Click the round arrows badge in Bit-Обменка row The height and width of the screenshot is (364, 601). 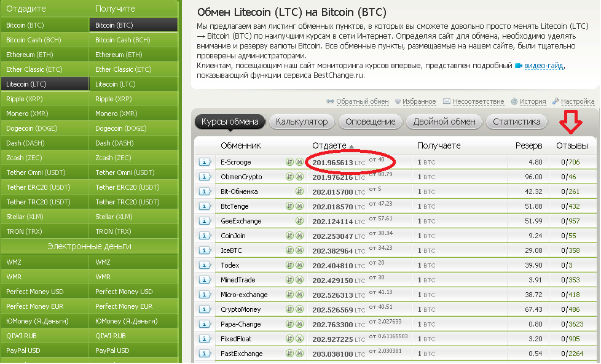300,192
